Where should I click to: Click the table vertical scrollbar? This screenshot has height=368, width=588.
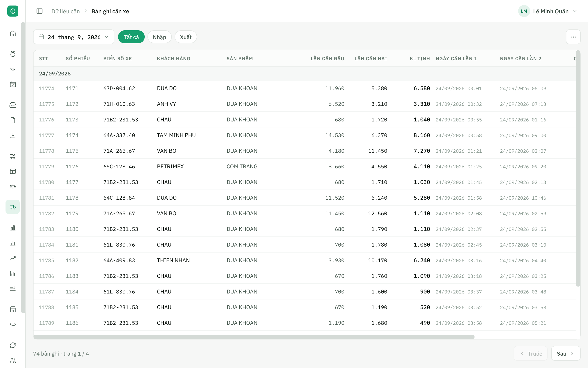pos(578,168)
